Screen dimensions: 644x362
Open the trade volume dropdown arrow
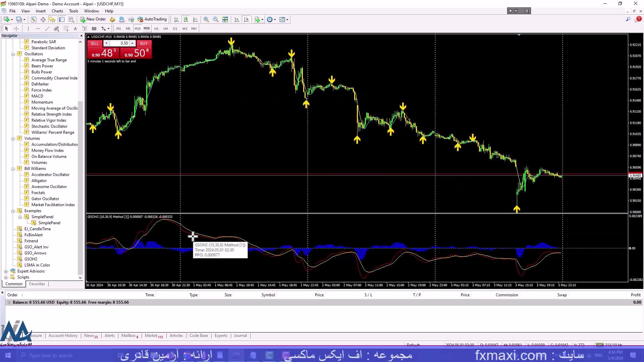pos(106,43)
